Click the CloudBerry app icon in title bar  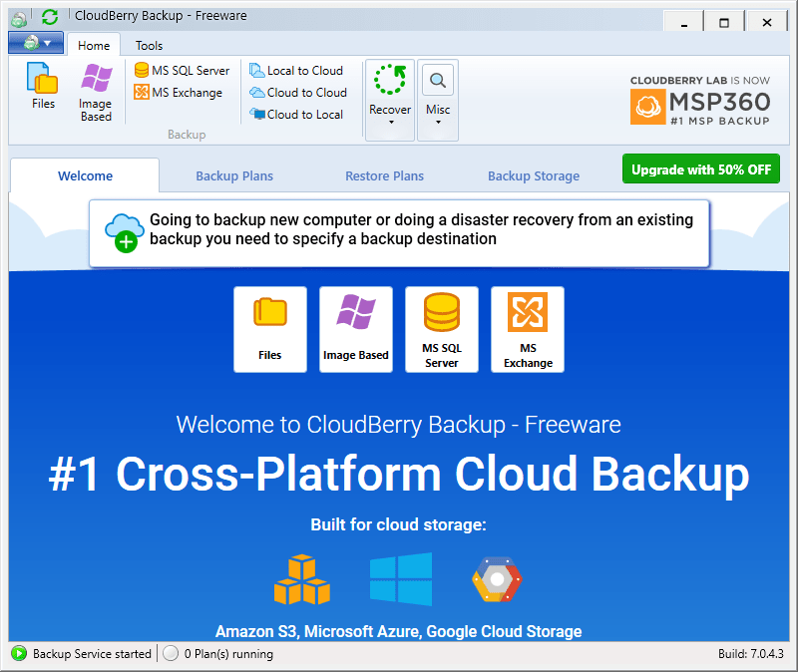pos(19,18)
